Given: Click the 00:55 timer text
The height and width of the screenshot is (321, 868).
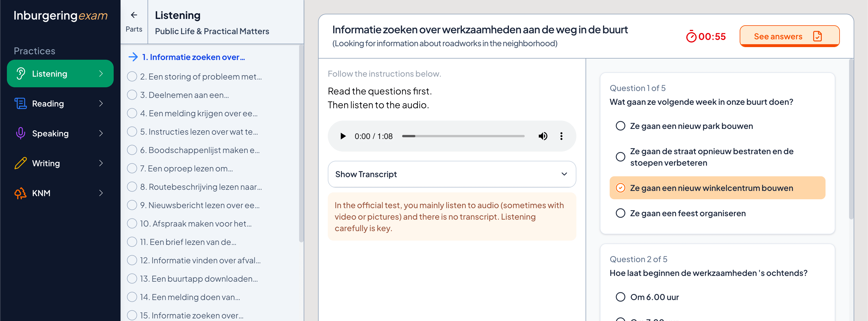Looking at the screenshot, I should [712, 36].
